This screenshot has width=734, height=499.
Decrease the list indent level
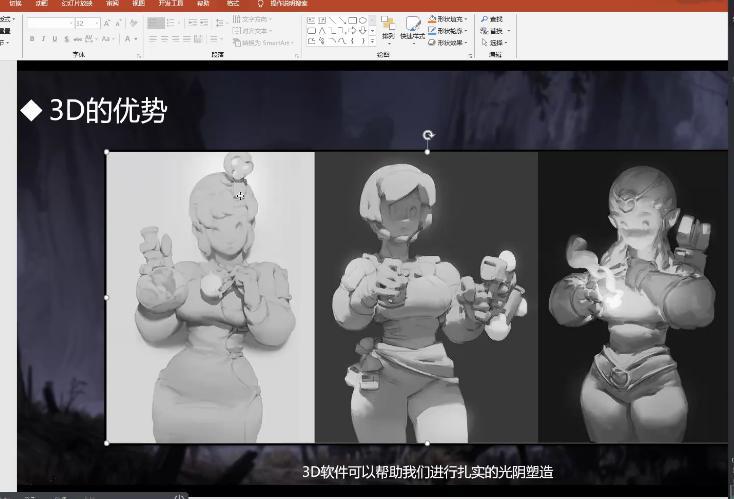coord(192,22)
